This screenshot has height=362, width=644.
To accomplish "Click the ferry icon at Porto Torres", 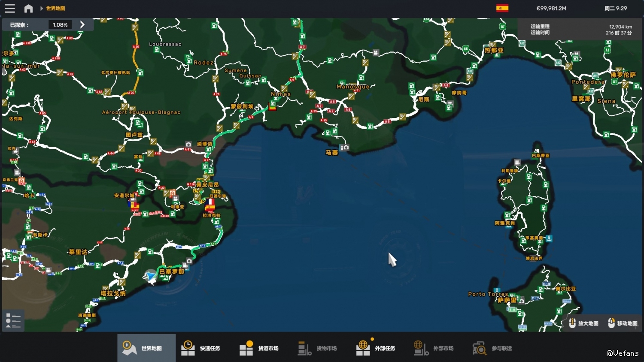I will 497,290.
